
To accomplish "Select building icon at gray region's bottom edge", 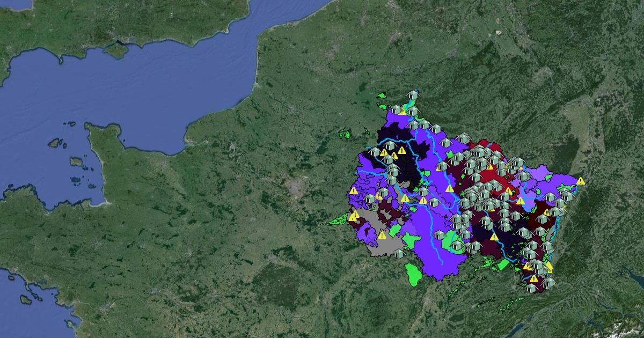I will [398, 254].
